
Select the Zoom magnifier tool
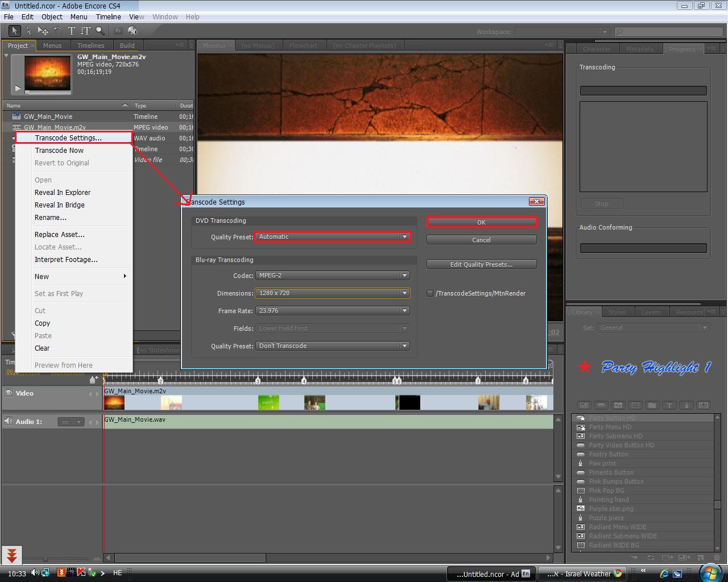click(x=100, y=31)
